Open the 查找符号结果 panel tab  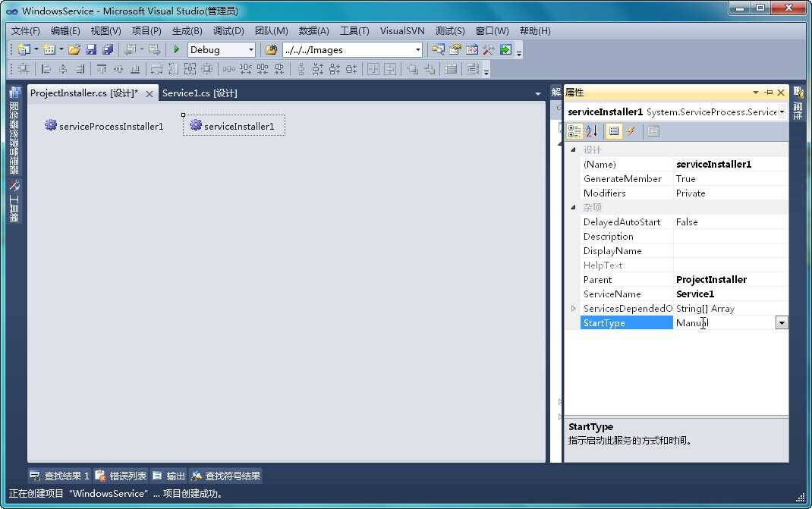pyautogui.click(x=226, y=476)
